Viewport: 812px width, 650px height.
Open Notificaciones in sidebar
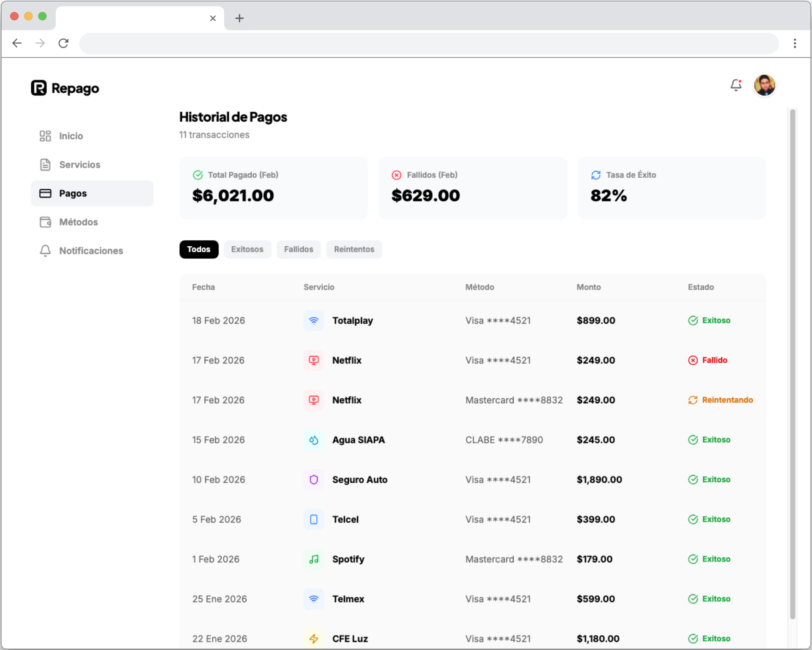tap(92, 251)
